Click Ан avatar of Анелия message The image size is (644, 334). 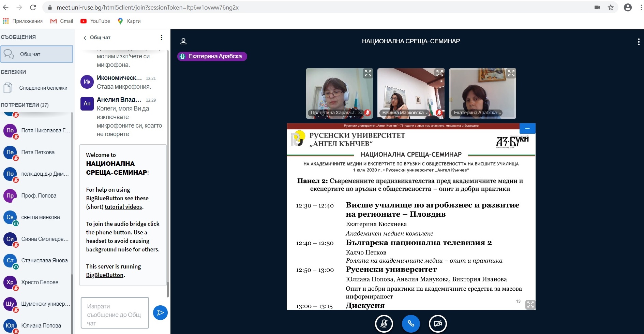pos(87,104)
